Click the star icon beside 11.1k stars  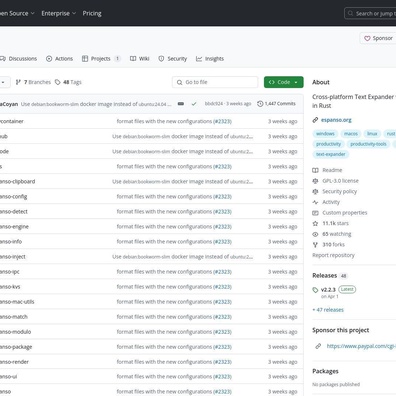click(315, 223)
